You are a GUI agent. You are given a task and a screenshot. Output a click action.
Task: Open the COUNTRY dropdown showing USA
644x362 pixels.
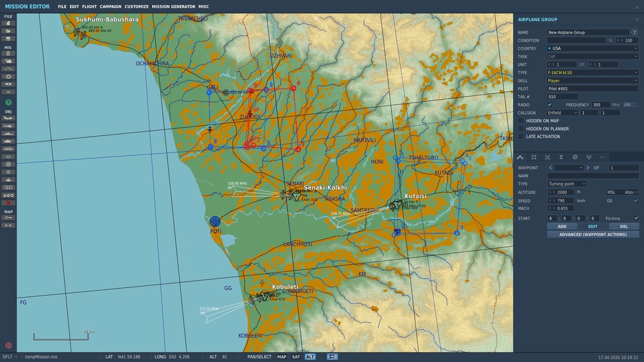coord(592,48)
